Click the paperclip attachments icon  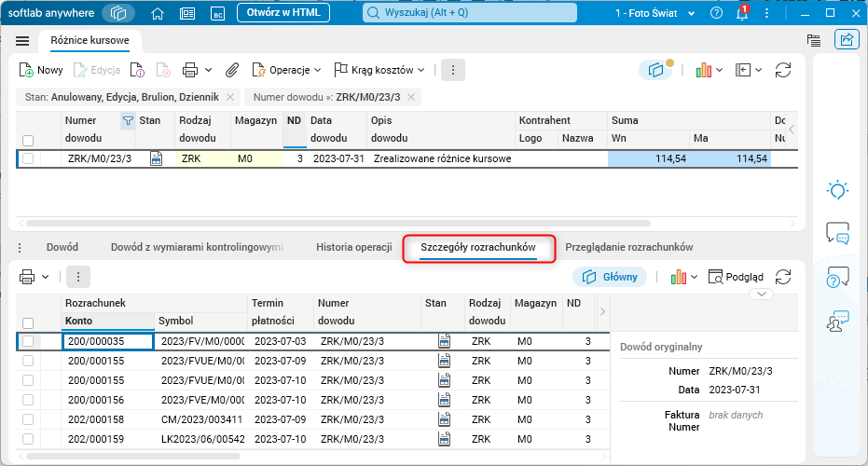tap(232, 70)
